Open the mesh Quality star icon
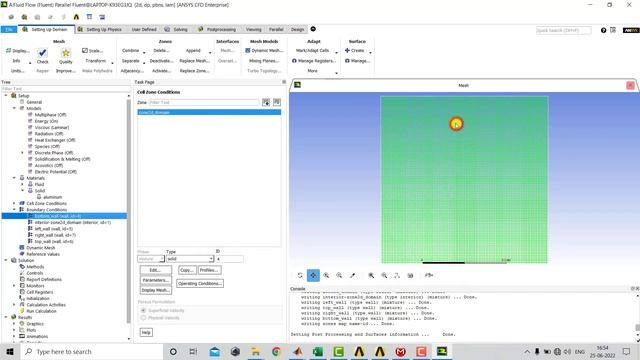Viewport: 640px width, 360px height. click(65, 53)
